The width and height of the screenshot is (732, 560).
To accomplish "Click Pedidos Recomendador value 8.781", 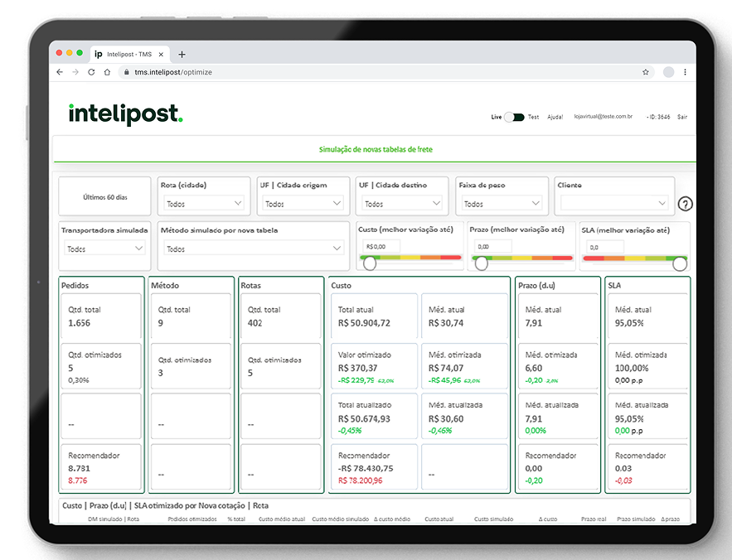I will coord(79,468).
